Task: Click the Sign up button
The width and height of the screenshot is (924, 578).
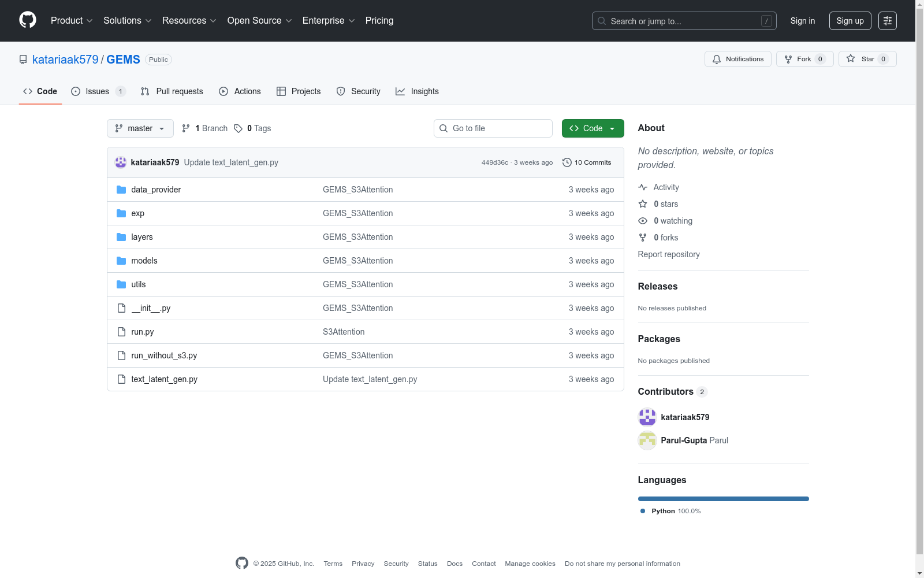Action: [850, 21]
